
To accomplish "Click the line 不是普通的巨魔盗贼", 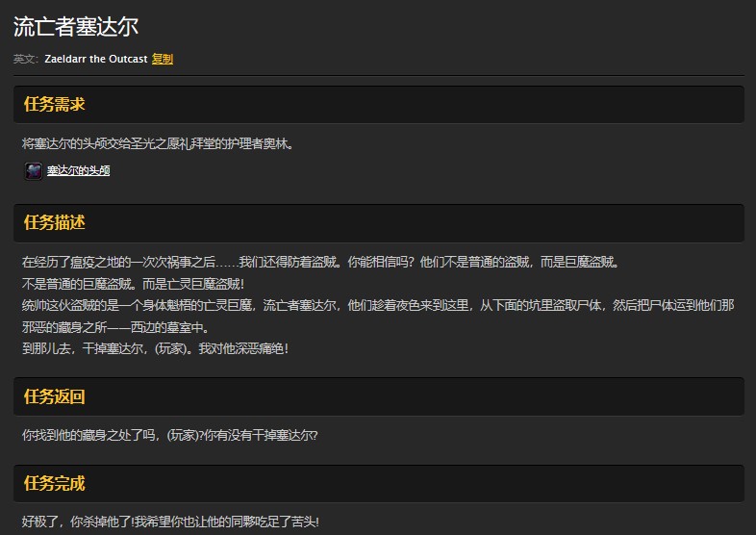I will tap(133, 284).
